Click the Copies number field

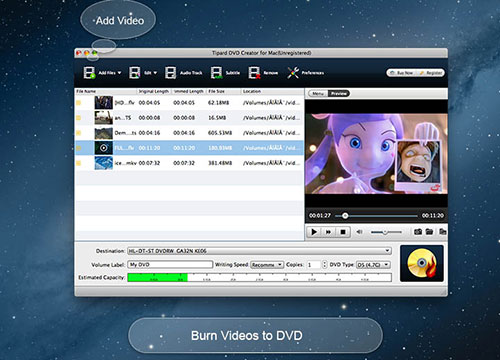click(313, 265)
